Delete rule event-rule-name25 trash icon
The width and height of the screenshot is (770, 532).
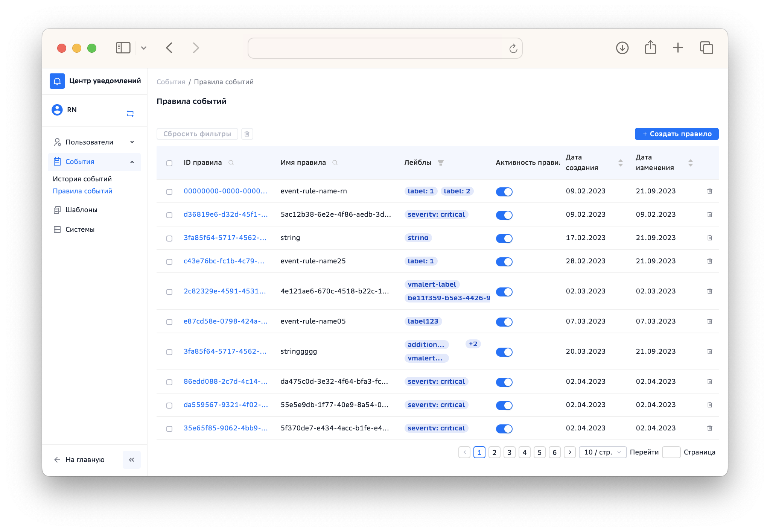coord(710,261)
